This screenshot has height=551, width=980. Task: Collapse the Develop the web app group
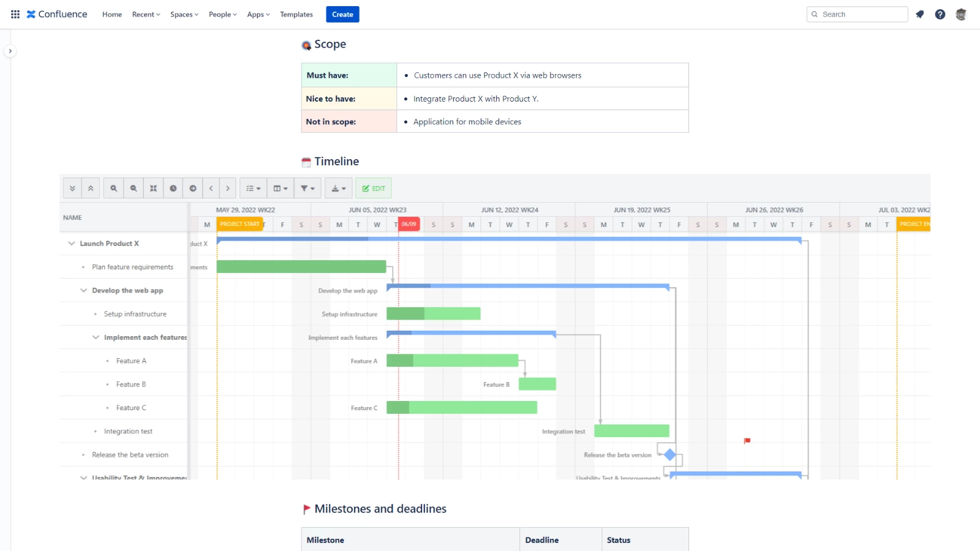[83, 290]
